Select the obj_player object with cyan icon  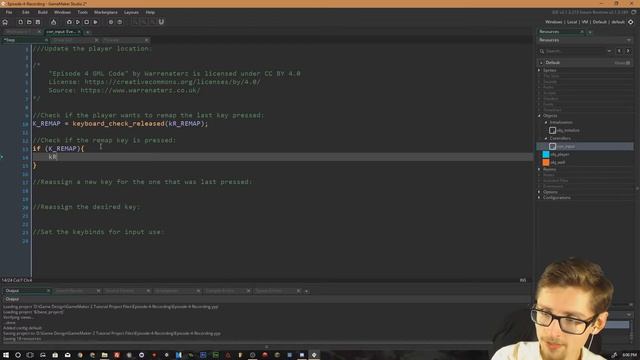[556, 154]
